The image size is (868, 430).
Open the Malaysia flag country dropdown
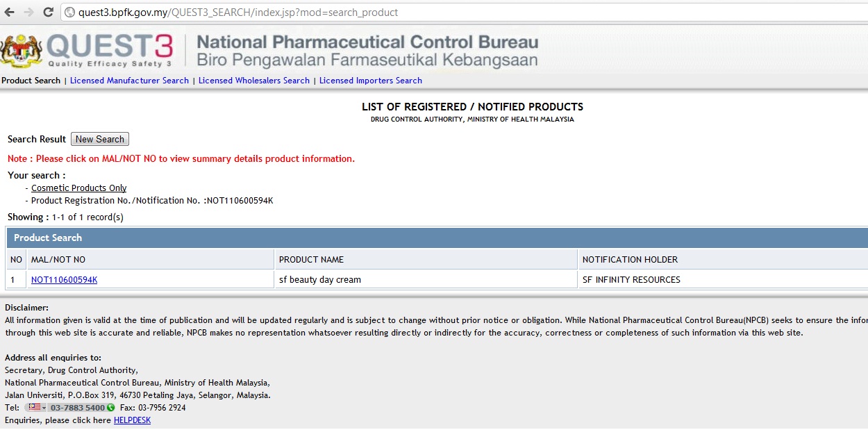coord(36,408)
